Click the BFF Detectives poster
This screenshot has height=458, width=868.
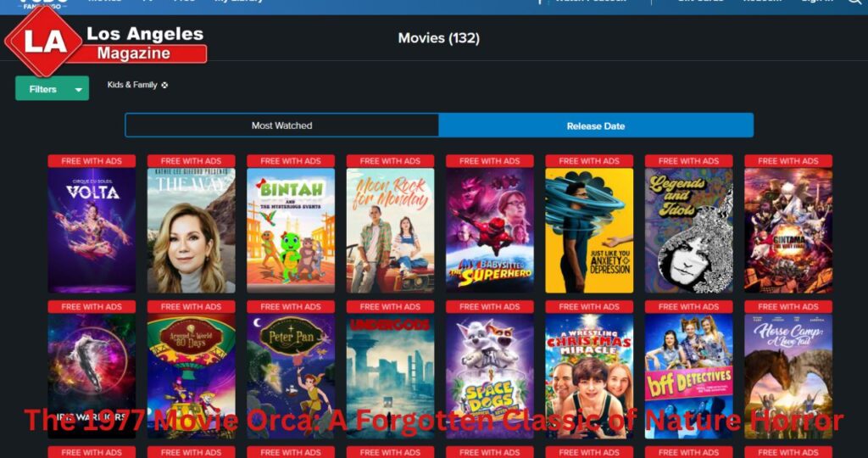click(x=688, y=373)
